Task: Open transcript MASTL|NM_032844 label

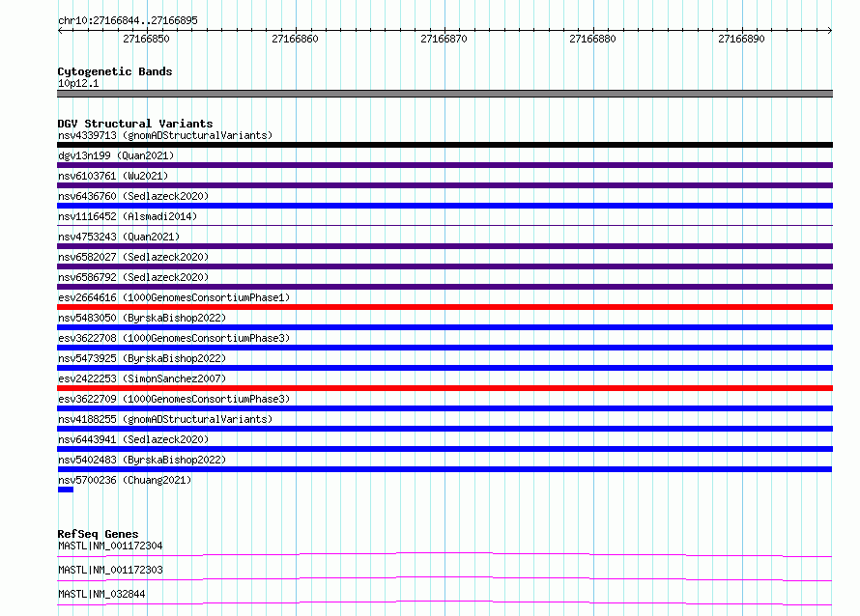Action: (101, 594)
